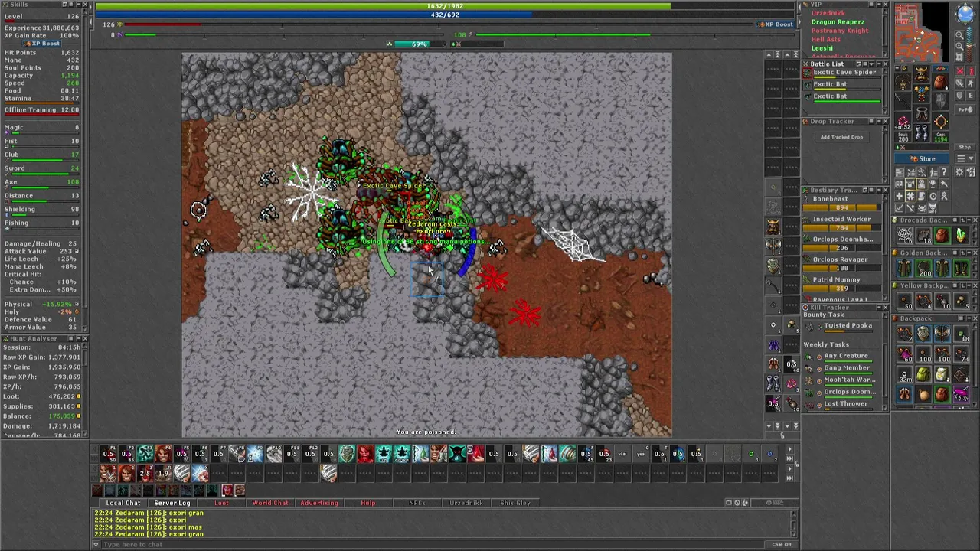Click the skull icon in the control grid

(922, 207)
